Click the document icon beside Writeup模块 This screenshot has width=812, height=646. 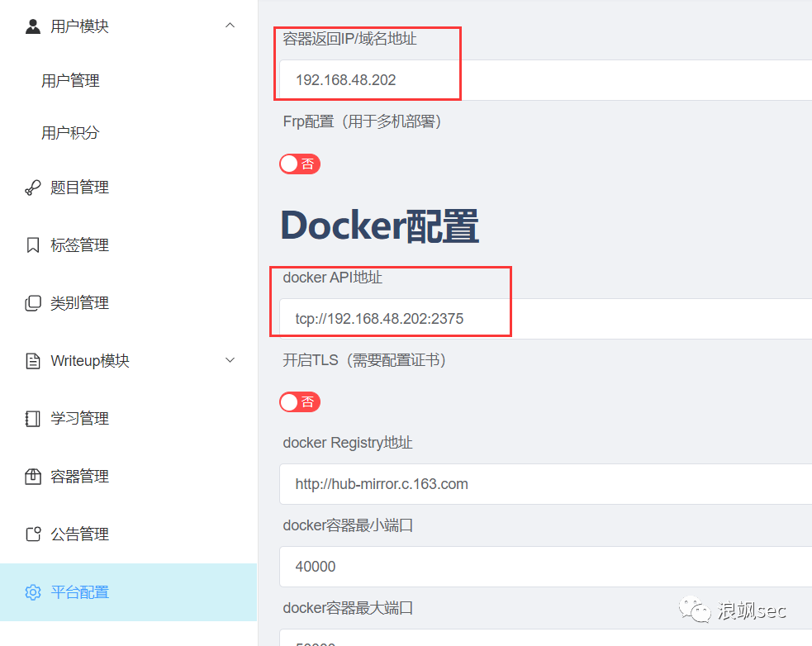click(x=32, y=360)
